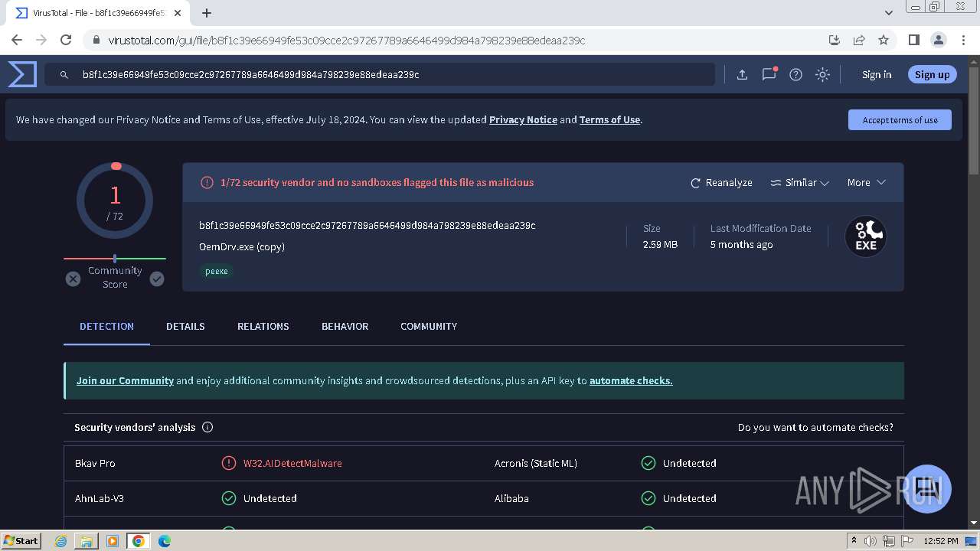This screenshot has width=980, height=551.
Task: Click AhnLab-V3 undetected check icon
Action: (228, 499)
